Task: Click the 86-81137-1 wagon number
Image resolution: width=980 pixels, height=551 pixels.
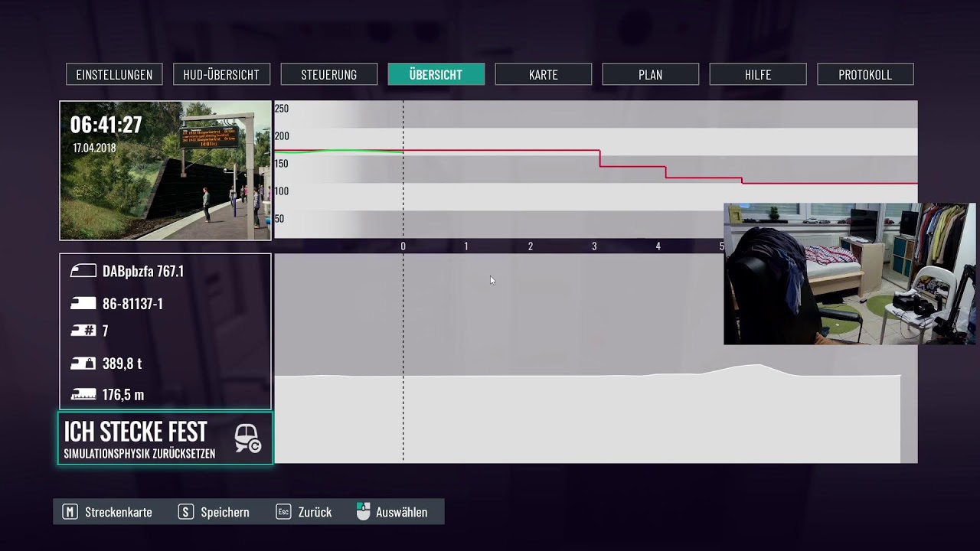Action: point(132,304)
